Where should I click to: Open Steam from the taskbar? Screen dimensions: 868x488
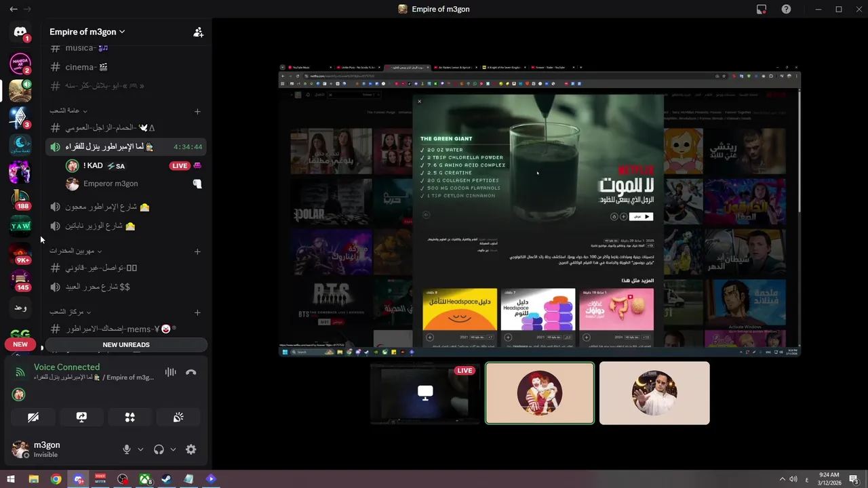coord(167,479)
